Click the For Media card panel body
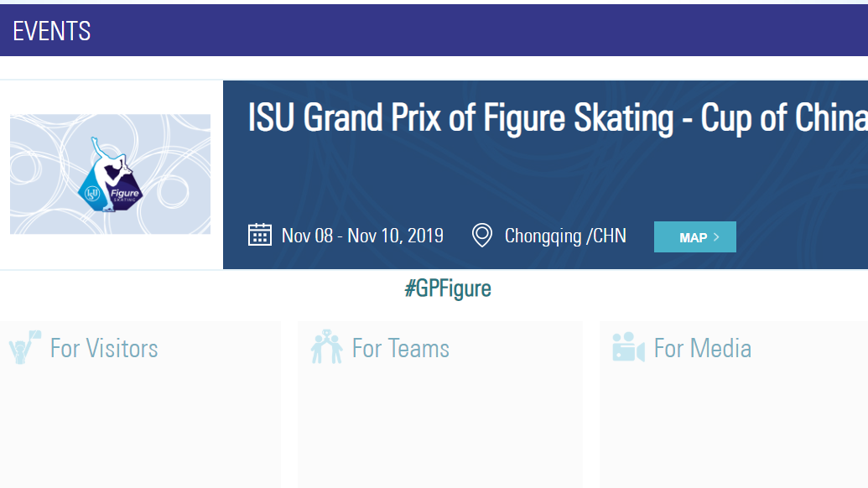Viewport: 868px width, 488px height. point(734,404)
